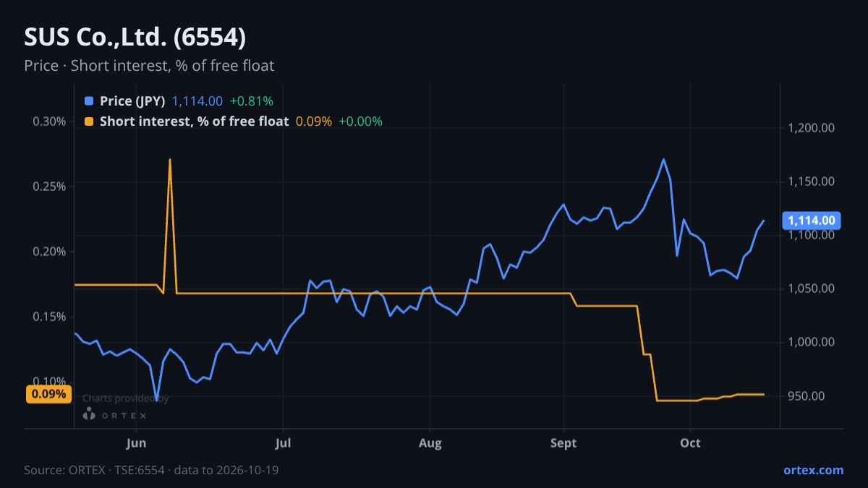The height and width of the screenshot is (488, 868).
Task: Click the 1,000.00 right axis label
Action: click(x=811, y=342)
